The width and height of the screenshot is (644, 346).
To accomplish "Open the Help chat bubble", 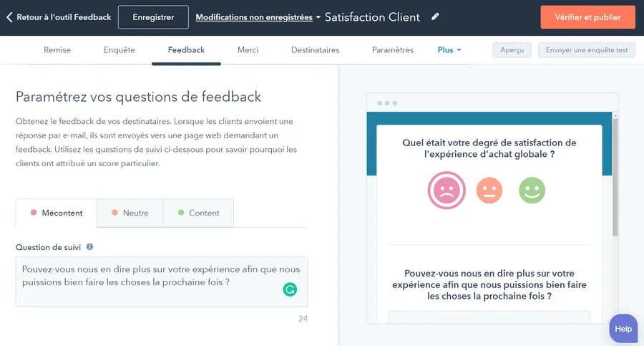I will (623, 329).
